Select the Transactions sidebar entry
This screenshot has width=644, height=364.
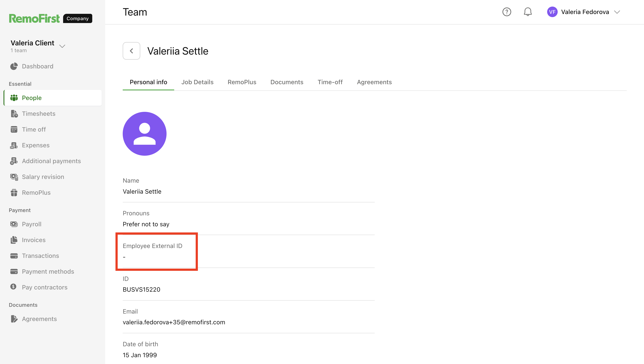(x=40, y=255)
